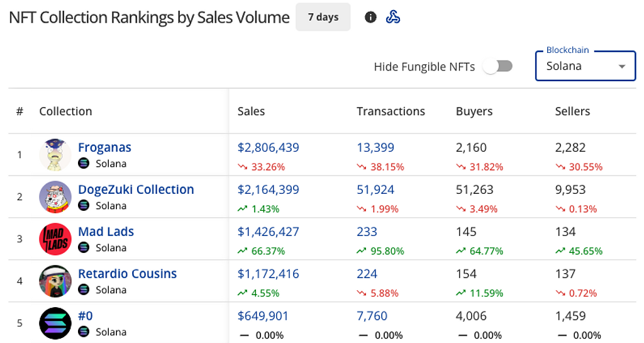Open the Blockchain dropdown set to Solana
The image size is (644, 343).
pyautogui.click(x=579, y=66)
